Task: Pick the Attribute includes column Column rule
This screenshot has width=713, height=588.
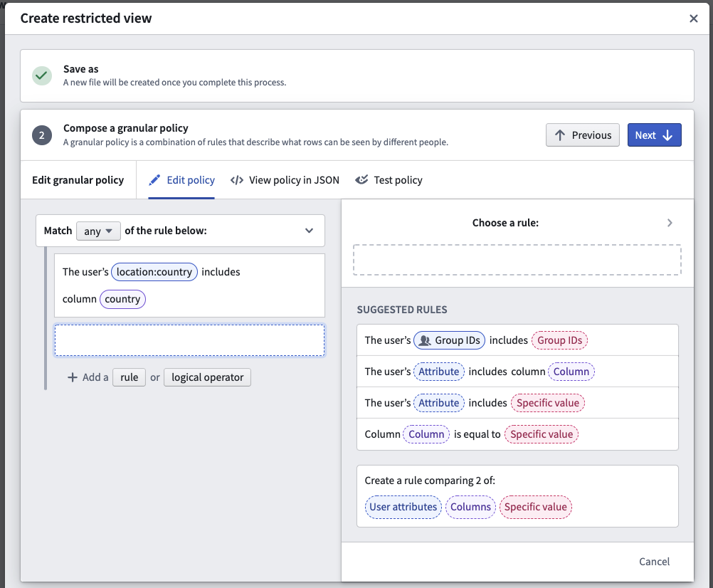Action: click(517, 372)
